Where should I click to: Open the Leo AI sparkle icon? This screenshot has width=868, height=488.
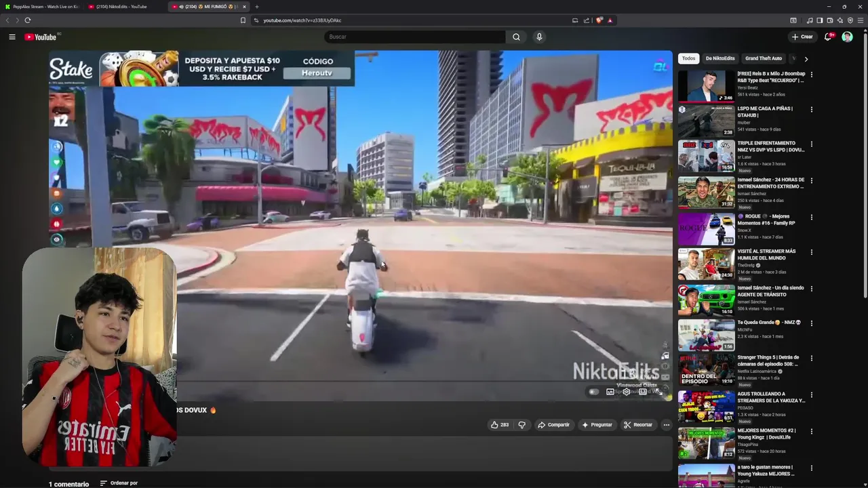(840, 20)
